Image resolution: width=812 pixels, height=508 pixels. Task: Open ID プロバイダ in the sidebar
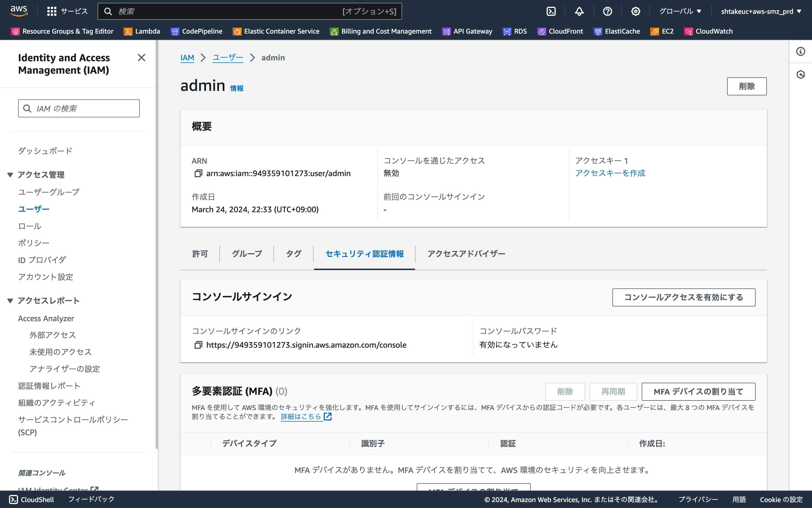(42, 260)
